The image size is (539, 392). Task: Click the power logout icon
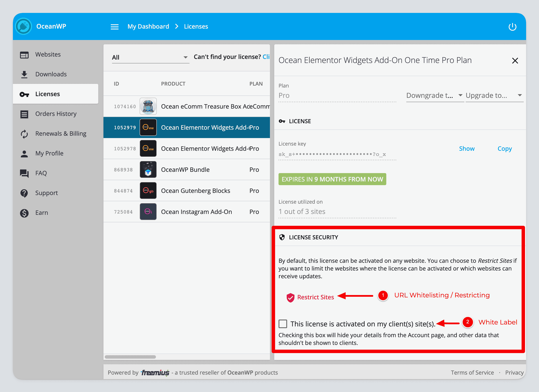512,27
